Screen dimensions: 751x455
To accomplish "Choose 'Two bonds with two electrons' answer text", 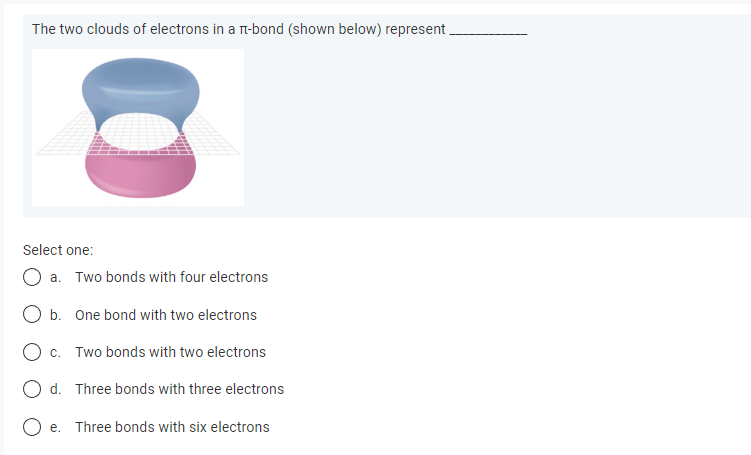I will coord(171,352).
